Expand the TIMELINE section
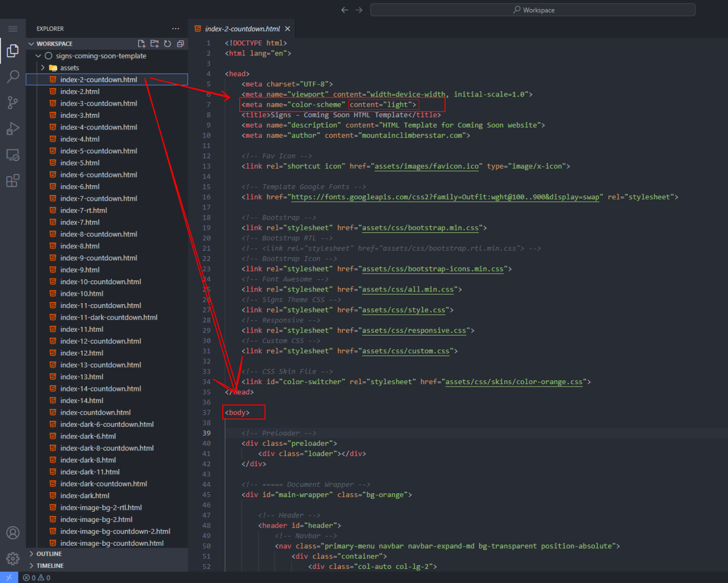Screen dimensions: 728x583 pyautogui.click(x=50, y=566)
